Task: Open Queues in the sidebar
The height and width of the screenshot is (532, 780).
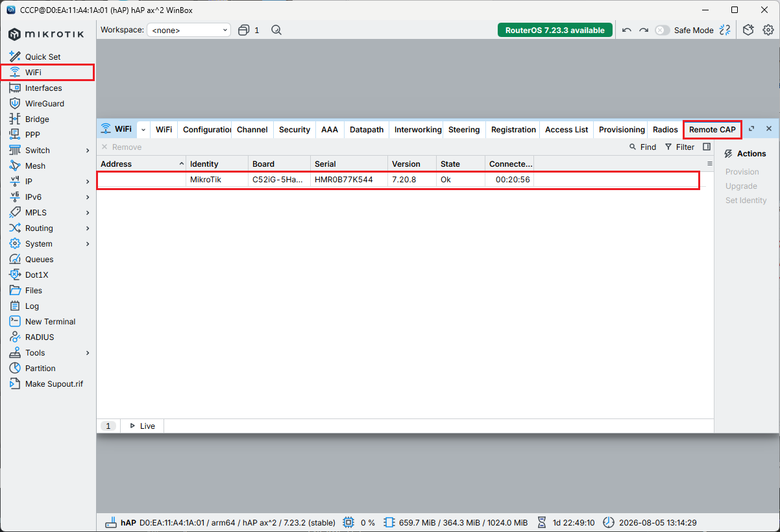Action: (x=39, y=260)
